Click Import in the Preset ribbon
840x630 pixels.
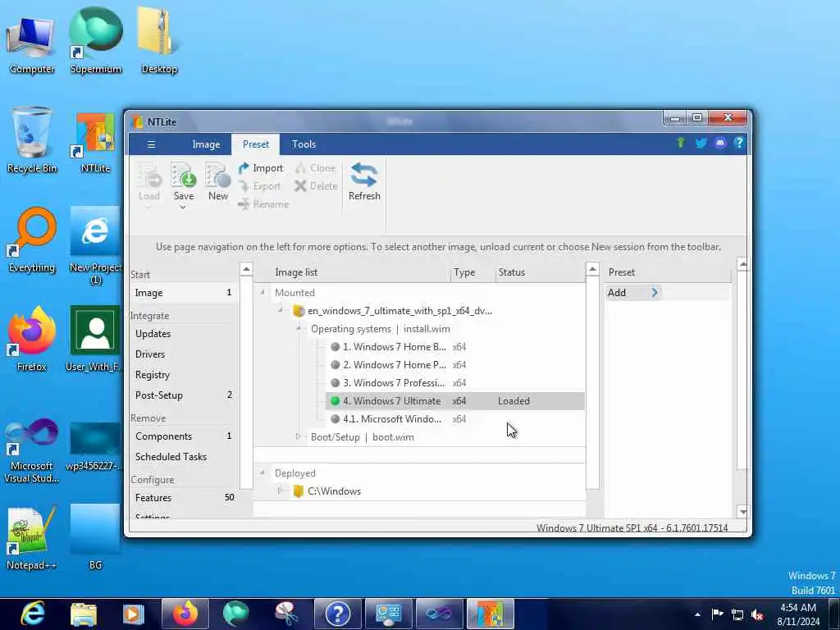click(260, 168)
